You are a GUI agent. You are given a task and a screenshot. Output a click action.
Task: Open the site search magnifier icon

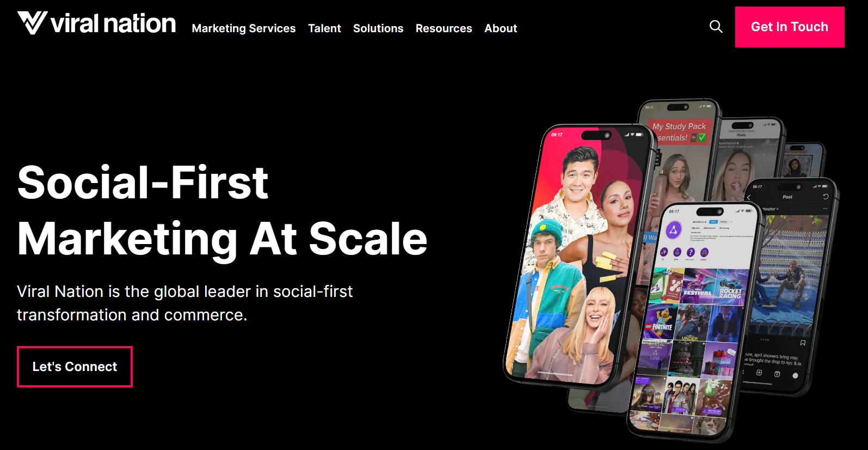[x=716, y=27]
